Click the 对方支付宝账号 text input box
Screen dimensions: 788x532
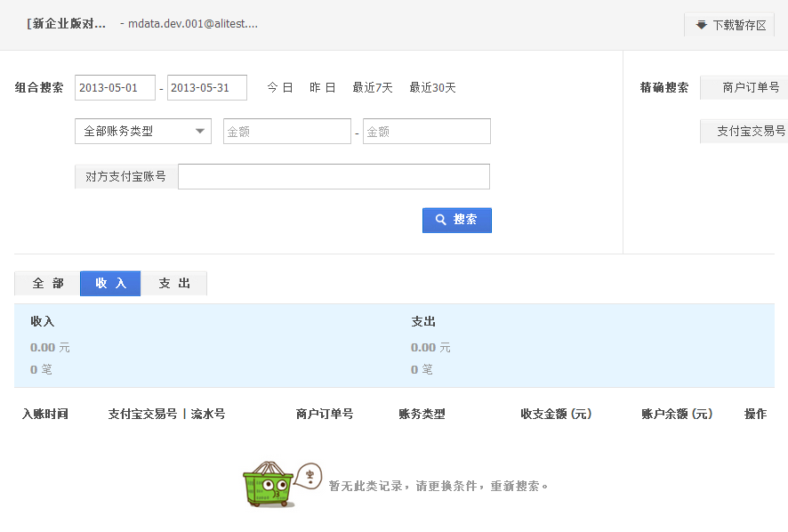pyautogui.click(x=334, y=176)
